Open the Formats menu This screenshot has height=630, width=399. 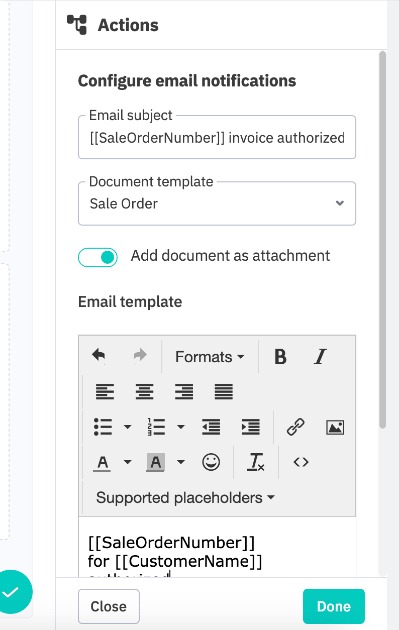[x=210, y=357]
